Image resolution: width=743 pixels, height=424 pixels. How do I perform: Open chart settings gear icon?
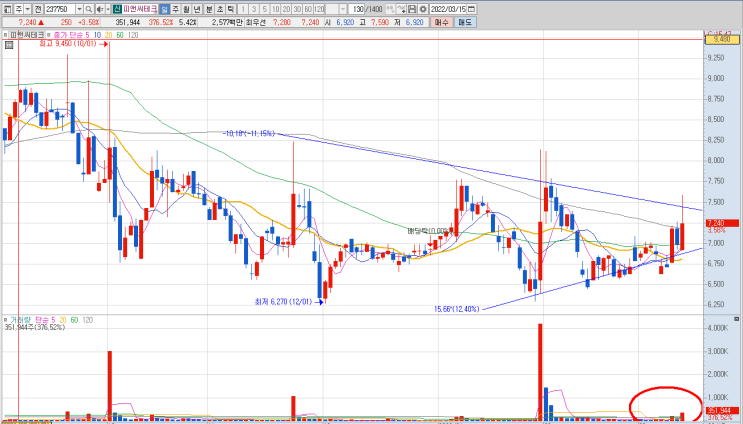point(423,9)
